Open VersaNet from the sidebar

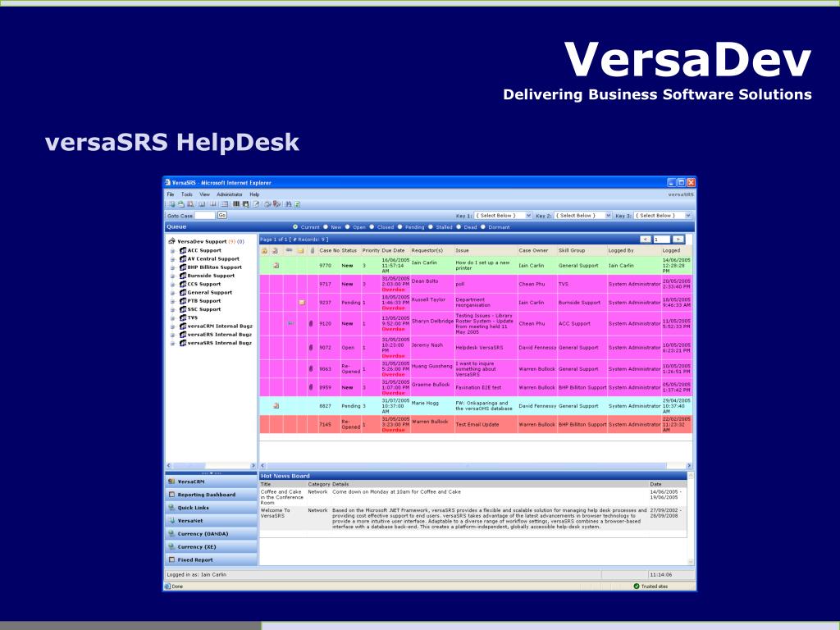click(212, 521)
